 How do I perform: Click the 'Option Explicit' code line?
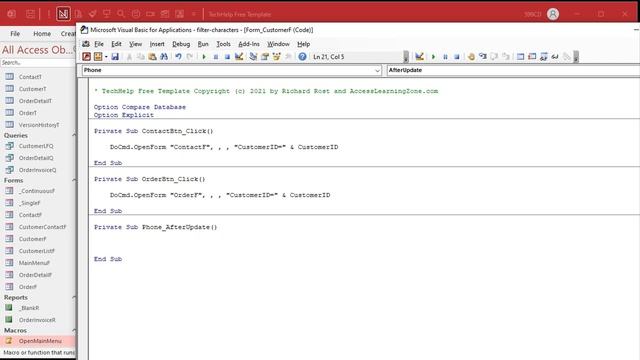(124, 115)
